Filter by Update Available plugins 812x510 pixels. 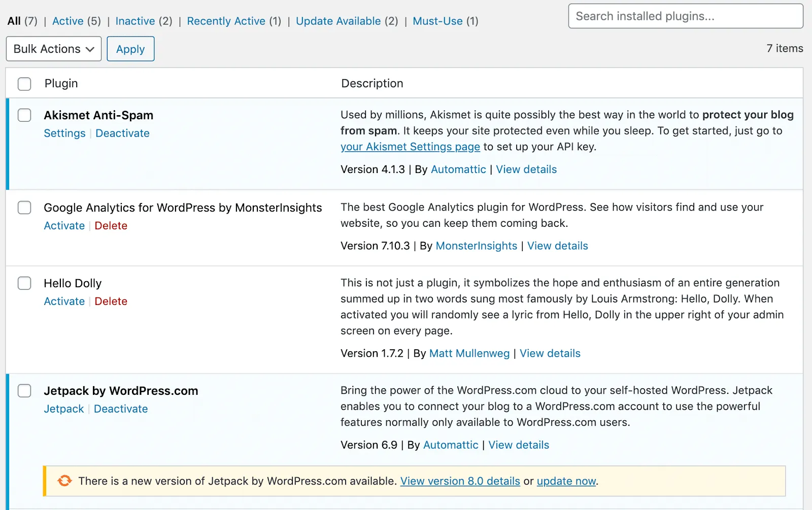(x=339, y=21)
